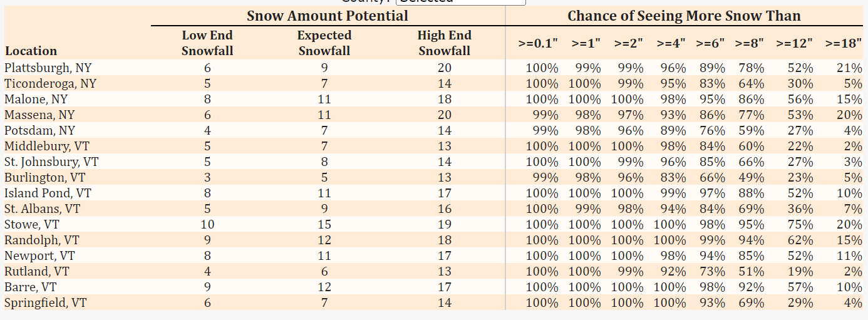Viewport: 868px width, 320px height.
Task: Click the Expected Snowfall column header
Action: (324, 43)
